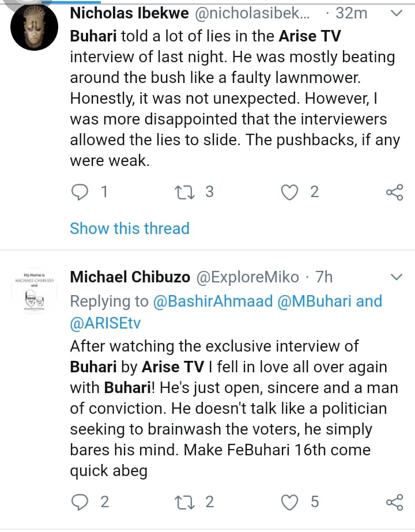Share Nicholas Ibekwe's tweet
The image size is (415, 532).
coord(394,193)
